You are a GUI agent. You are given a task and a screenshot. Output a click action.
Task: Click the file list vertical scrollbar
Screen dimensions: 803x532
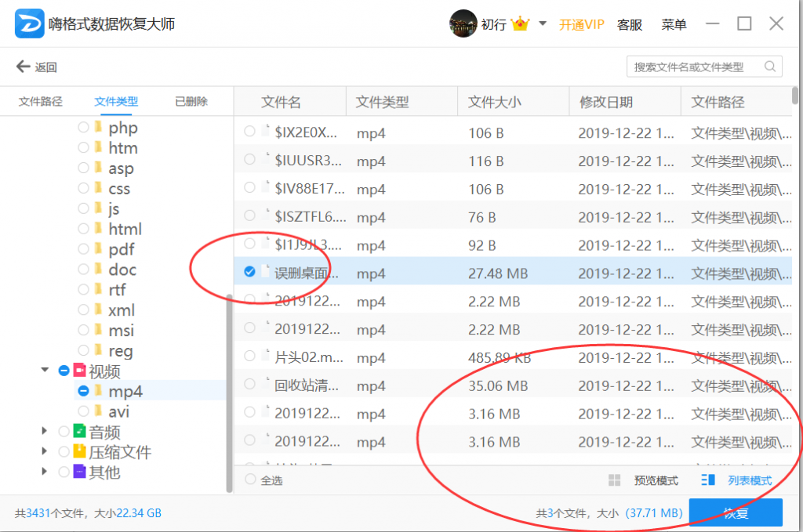point(795,95)
